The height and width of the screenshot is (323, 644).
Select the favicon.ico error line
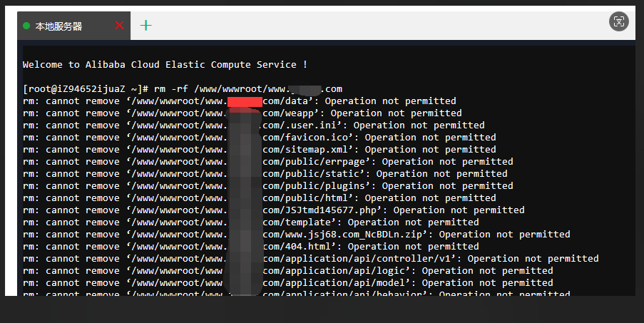(x=260, y=138)
